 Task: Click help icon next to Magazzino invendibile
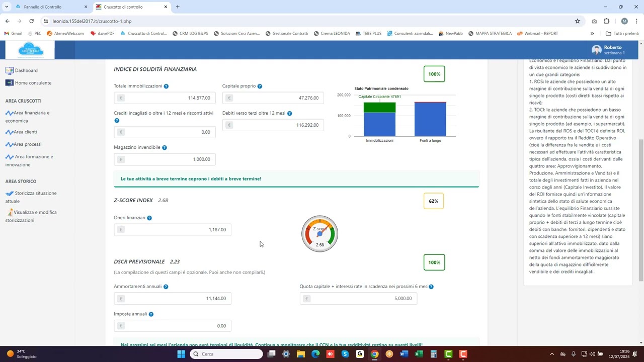[x=165, y=148]
